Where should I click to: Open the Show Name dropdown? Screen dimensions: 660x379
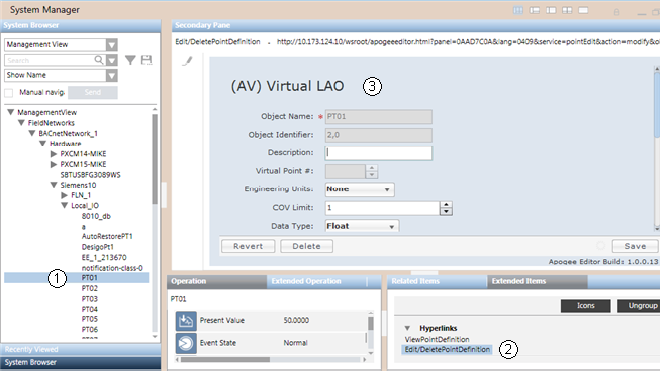tap(112, 76)
